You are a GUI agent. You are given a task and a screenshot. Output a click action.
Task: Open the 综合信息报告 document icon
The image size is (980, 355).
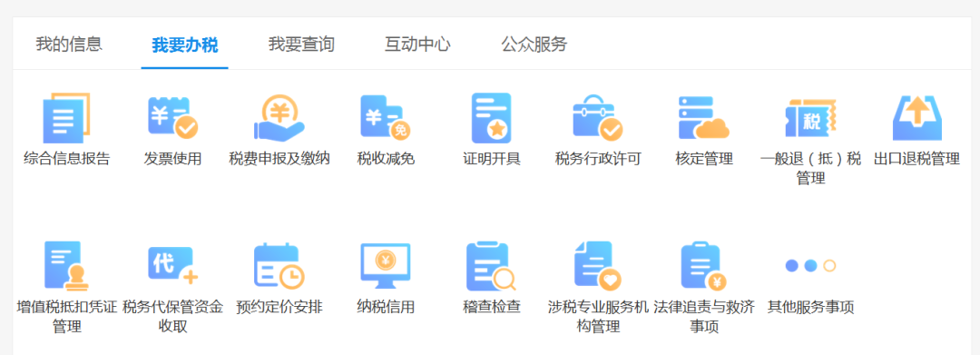click(x=66, y=117)
